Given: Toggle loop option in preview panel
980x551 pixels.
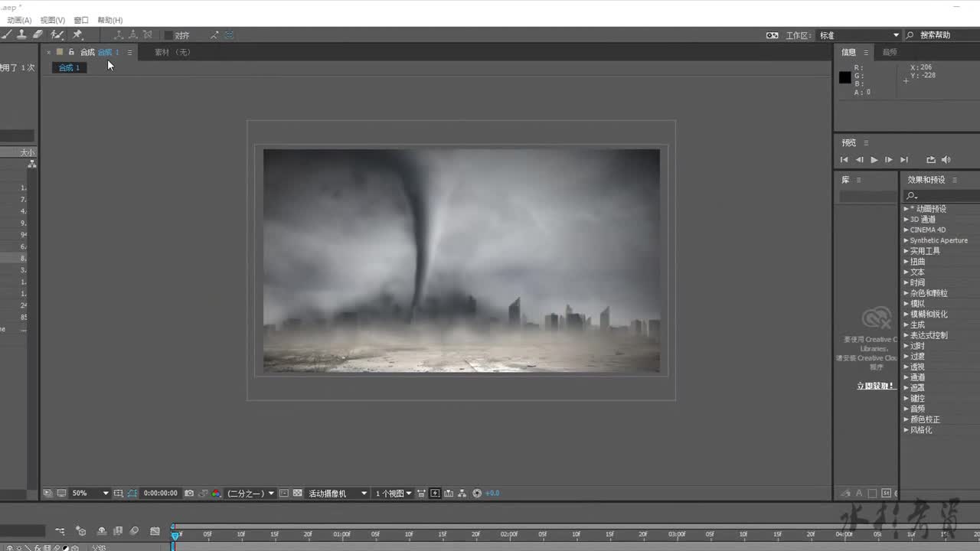Looking at the screenshot, I should pyautogui.click(x=930, y=160).
